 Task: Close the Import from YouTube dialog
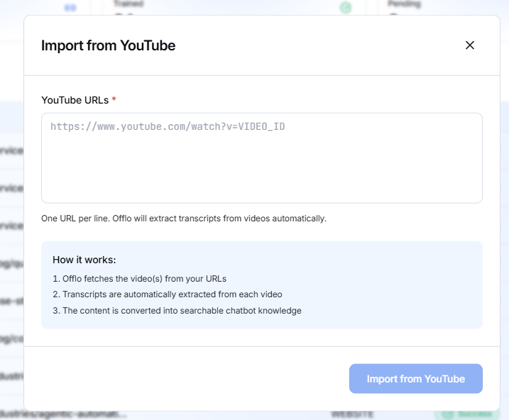[x=470, y=45]
